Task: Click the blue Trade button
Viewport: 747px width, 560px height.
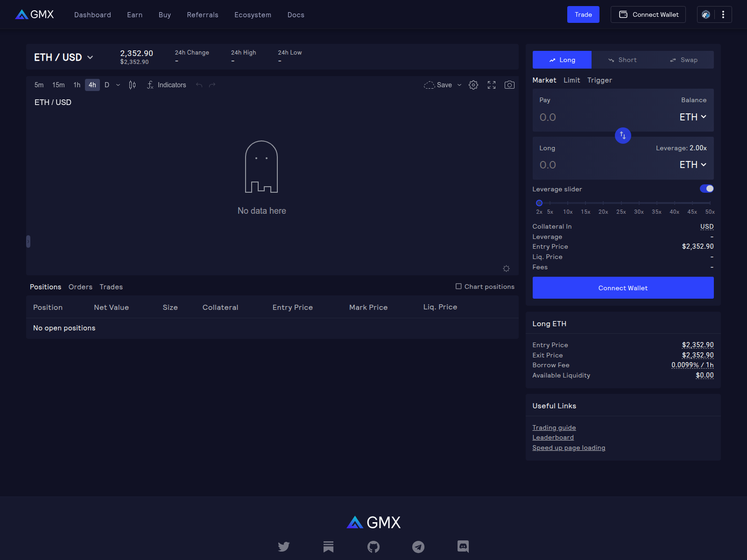Action: [x=583, y=14]
